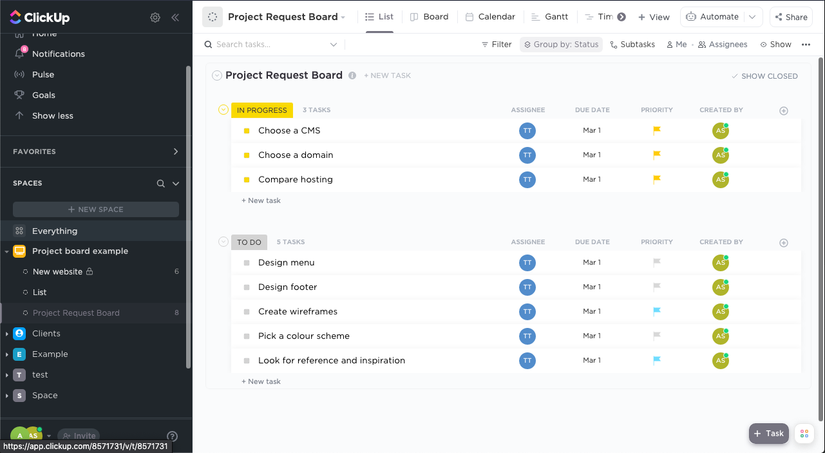Toggle status square of Look for reference
This screenshot has height=453, width=825.
pyautogui.click(x=246, y=361)
